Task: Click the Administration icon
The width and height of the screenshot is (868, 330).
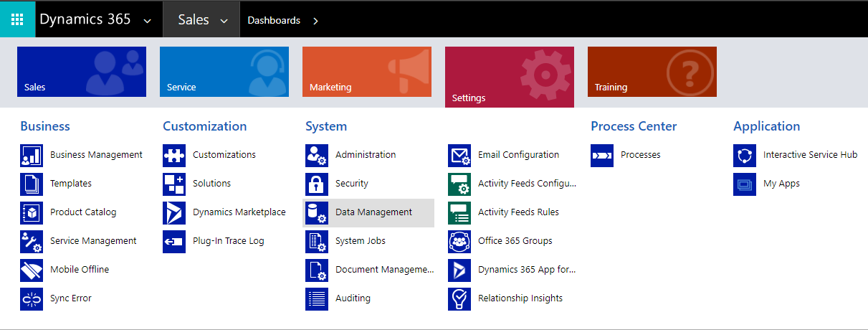Action: 317,156
